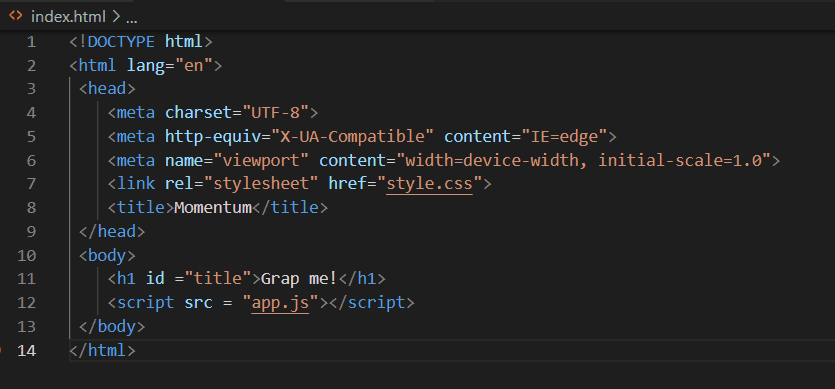The height and width of the screenshot is (389, 835).
Task: Click the opening body tag
Action: click(x=107, y=255)
